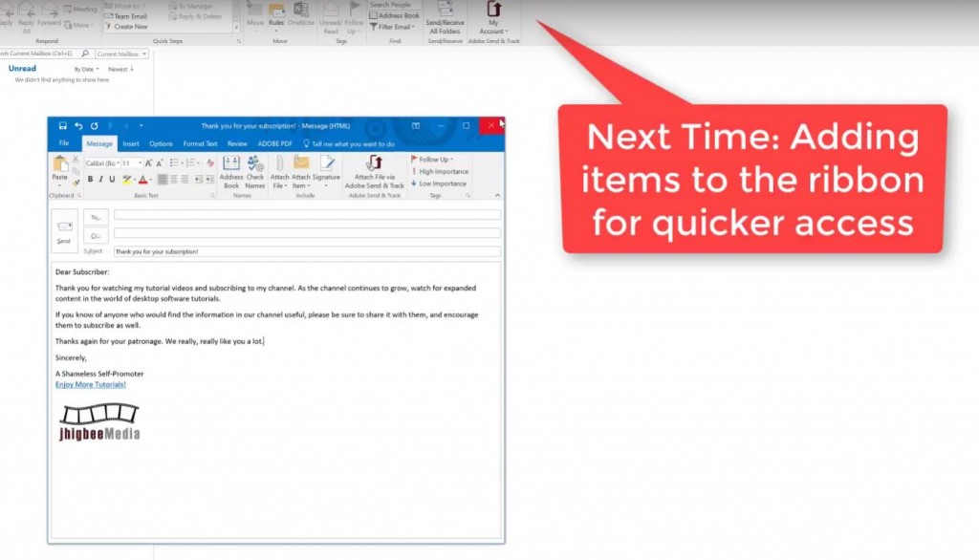Viewport: 979px width, 560px height.
Task: Open the Attach Item dropdown
Action: pyautogui.click(x=301, y=172)
